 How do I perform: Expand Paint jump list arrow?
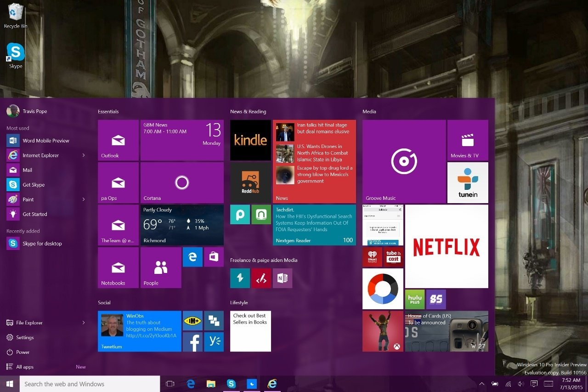tap(84, 199)
